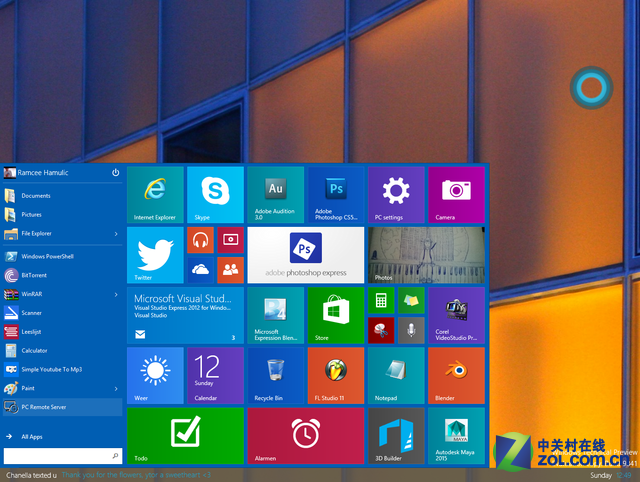
Task: Open the Music headphones small tile
Action: (200, 240)
